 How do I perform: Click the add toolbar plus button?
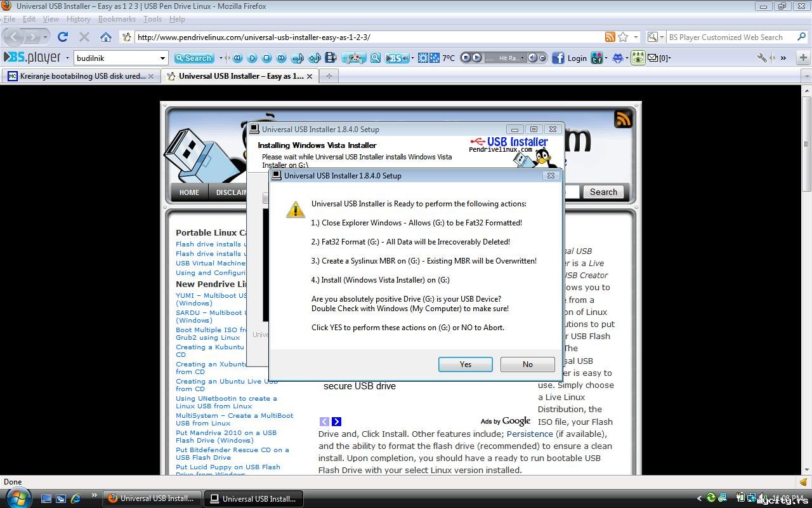[x=803, y=58]
